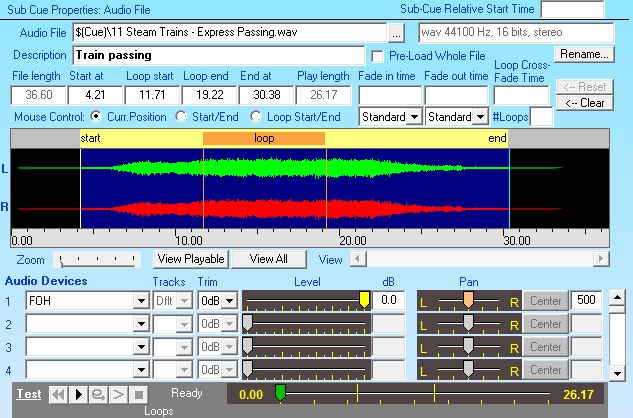Click the Play length value 26.17
The width and height of the screenshot is (633, 418).
323,95
